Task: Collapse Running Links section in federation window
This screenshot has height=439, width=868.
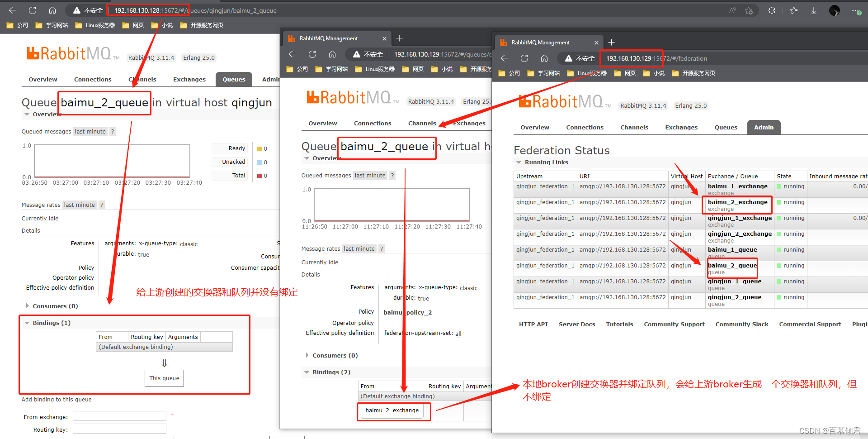Action: (542, 162)
